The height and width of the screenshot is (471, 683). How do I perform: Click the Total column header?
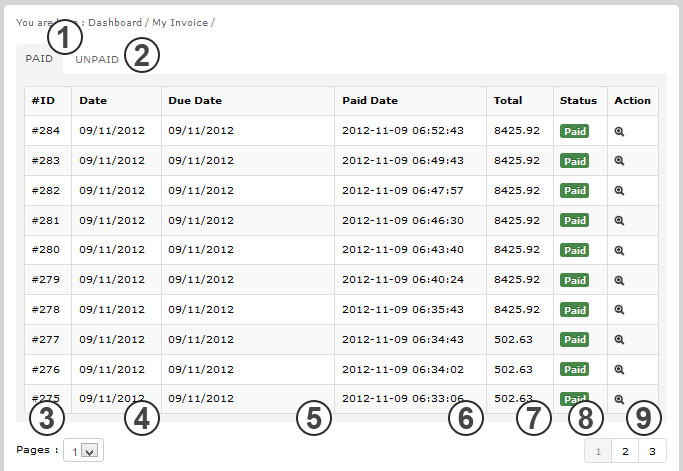click(x=508, y=100)
